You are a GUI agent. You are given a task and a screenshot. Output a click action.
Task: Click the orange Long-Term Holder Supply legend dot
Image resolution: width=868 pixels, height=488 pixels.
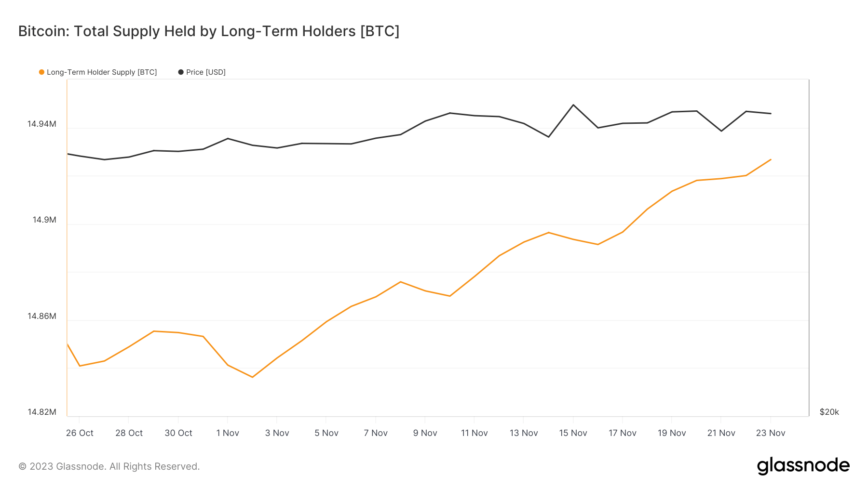pos(41,72)
